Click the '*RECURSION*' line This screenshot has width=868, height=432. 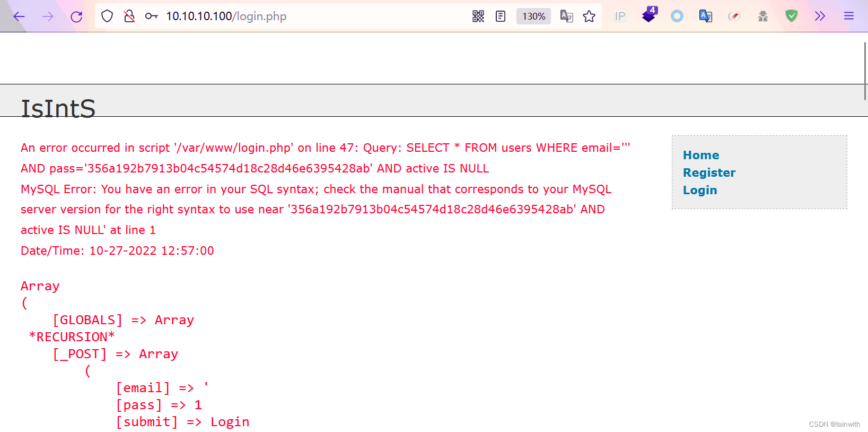pyautogui.click(x=72, y=337)
